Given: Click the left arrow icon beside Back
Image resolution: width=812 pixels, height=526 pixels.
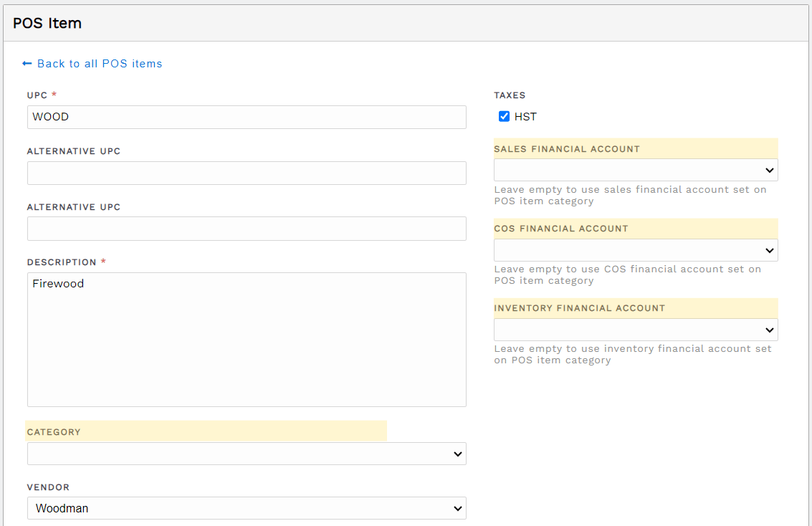Looking at the screenshot, I should pos(27,64).
